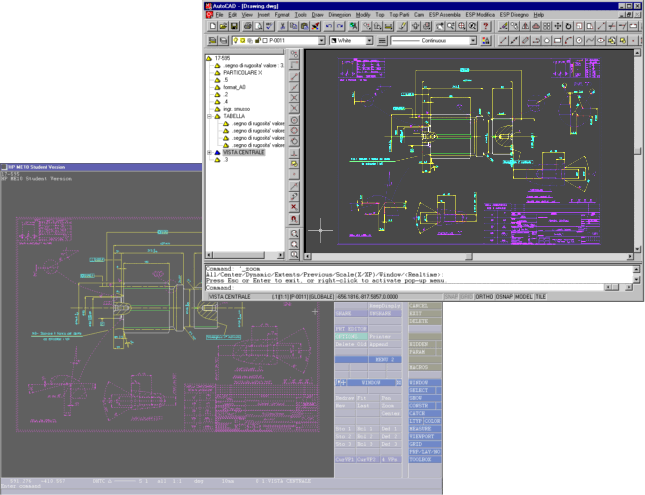This screenshot has width=645, height=495.
Task: Select VISTA CENTRALE in the tree
Action: pyautogui.click(x=242, y=152)
